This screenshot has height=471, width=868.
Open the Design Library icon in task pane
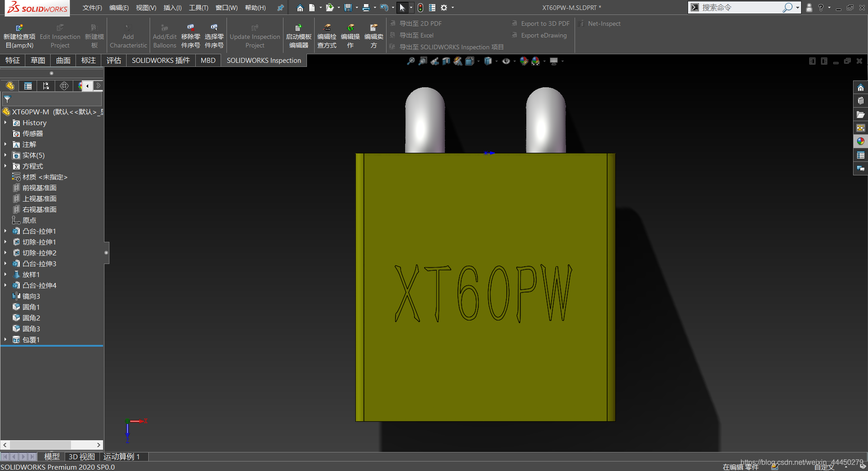click(x=860, y=101)
